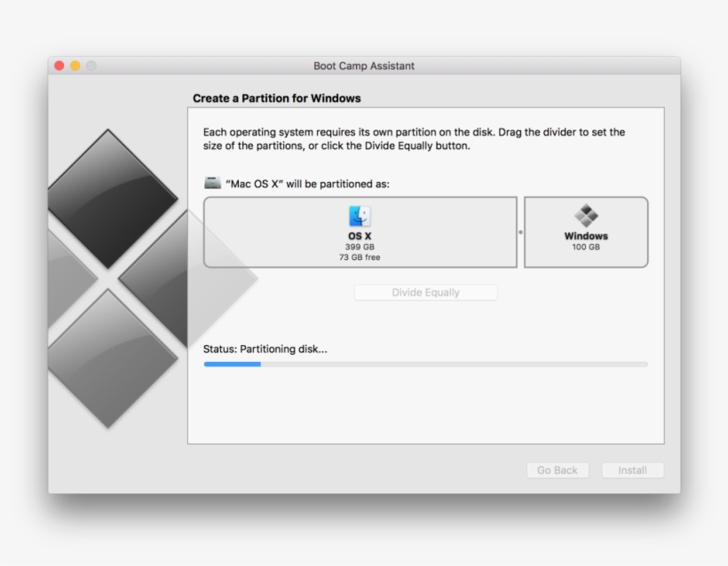Click the Divide Equally button

click(x=426, y=292)
